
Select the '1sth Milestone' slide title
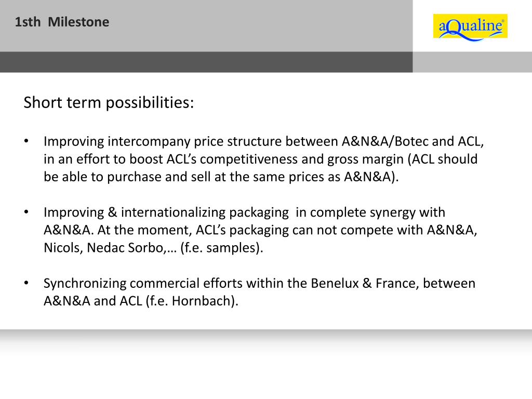click(x=62, y=22)
